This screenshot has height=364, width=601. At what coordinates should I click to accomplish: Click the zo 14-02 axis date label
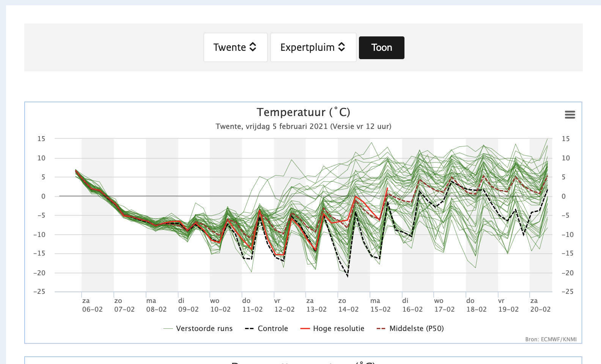pyautogui.click(x=348, y=305)
